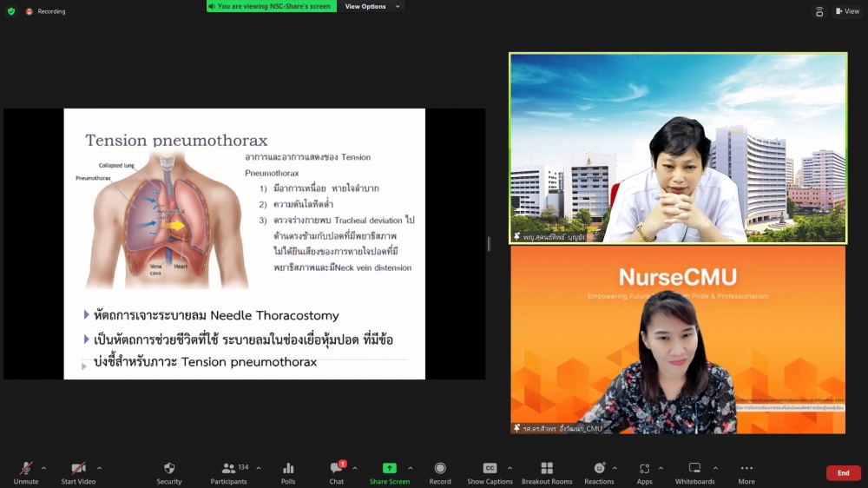Open the Apps icon
Image resolution: width=868 pixels, height=488 pixels.
[x=644, y=469]
